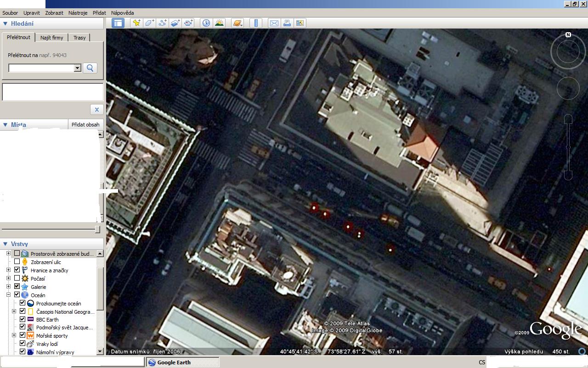Viewport: 588px width, 368px height.
Task: Click the Mořské sporty layer icon
Action: tap(30, 336)
